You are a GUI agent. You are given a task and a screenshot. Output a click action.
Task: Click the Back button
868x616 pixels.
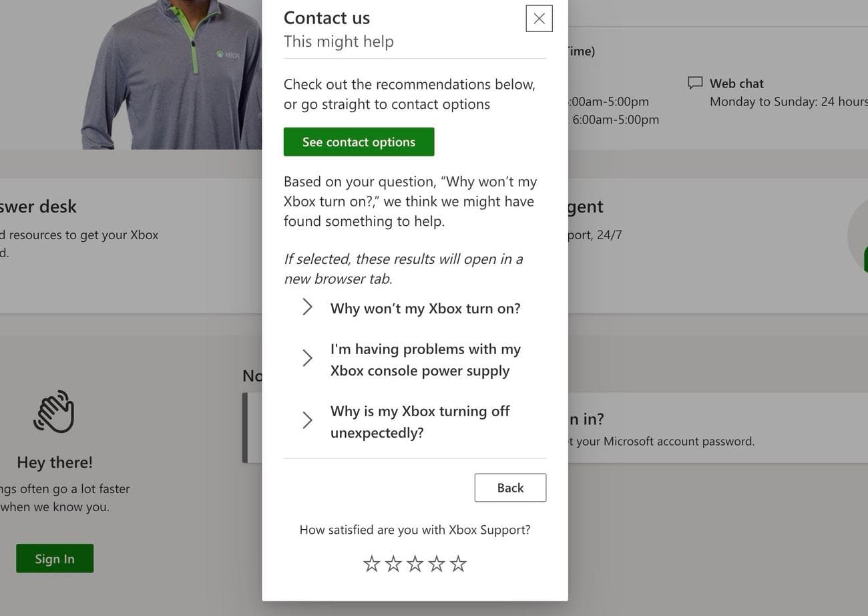click(x=510, y=488)
